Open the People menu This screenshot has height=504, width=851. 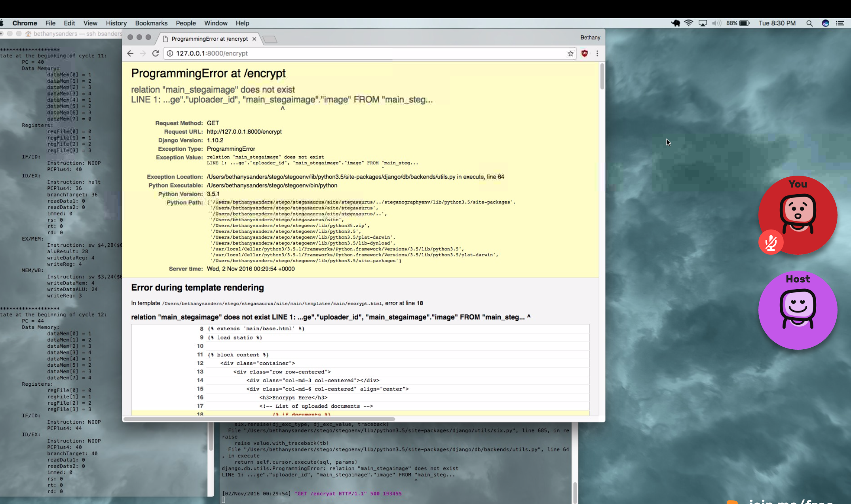(186, 23)
